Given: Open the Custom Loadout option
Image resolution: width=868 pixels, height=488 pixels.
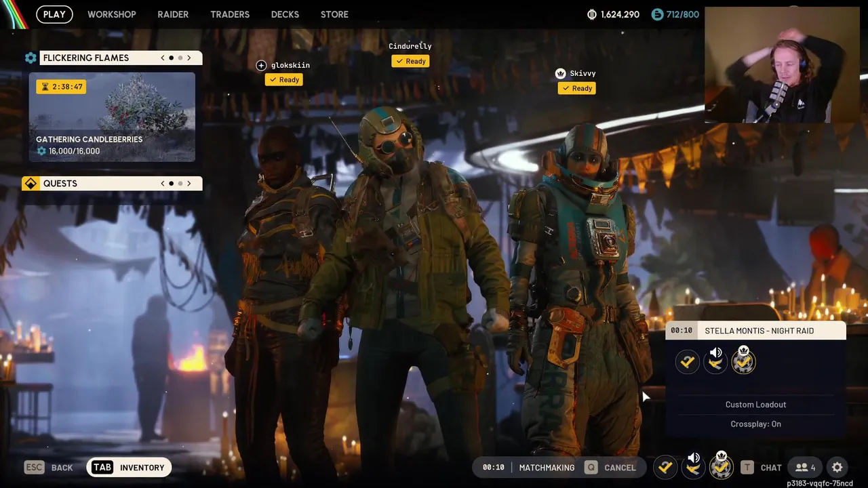Looking at the screenshot, I should [x=755, y=405].
